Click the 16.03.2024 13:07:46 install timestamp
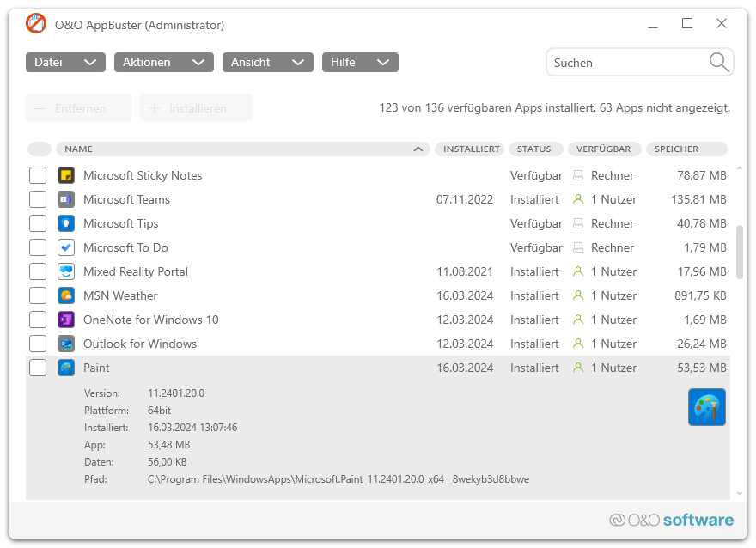Image resolution: width=756 pixels, height=548 pixels. click(192, 428)
